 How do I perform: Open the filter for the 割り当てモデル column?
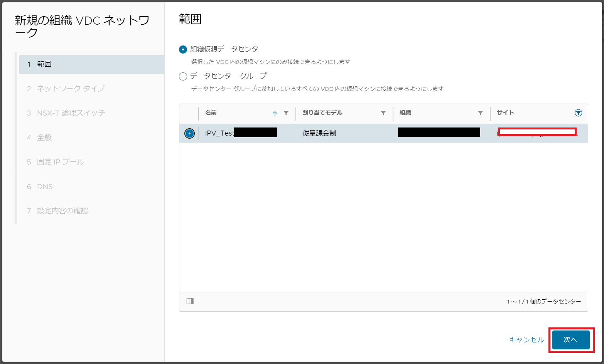point(383,113)
